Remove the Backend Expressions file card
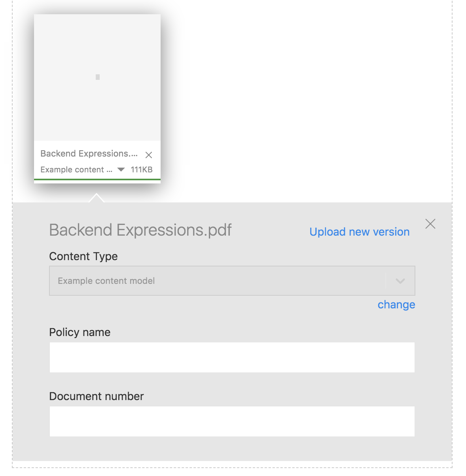Viewport: 466px width, 476px height. (x=149, y=155)
